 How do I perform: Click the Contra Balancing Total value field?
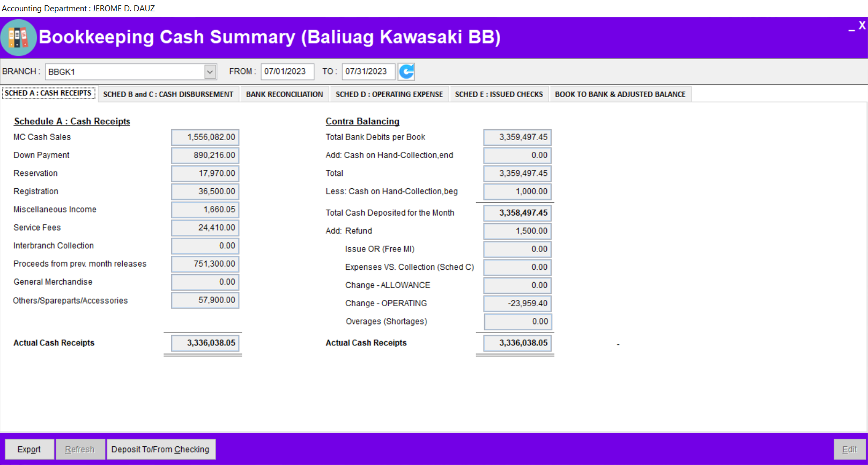(517, 174)
